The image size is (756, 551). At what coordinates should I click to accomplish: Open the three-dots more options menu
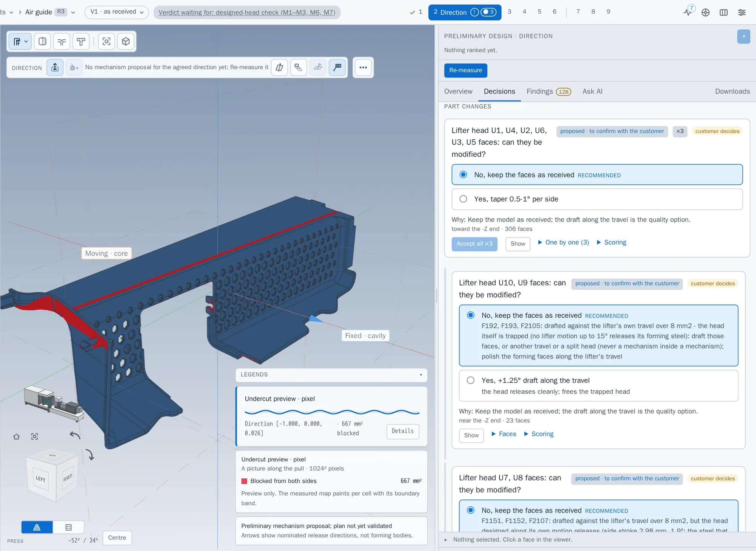(363, 67)
